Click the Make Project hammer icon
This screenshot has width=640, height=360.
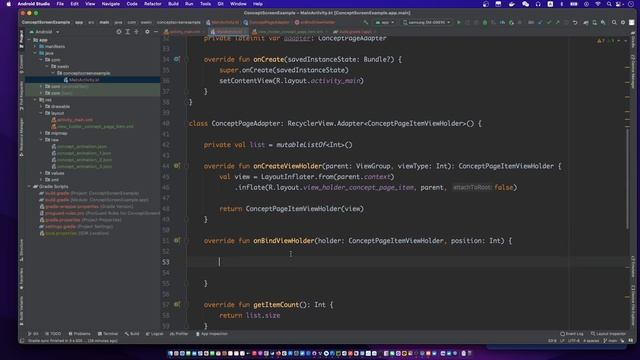pyautogui.click(x=365, y=22)
